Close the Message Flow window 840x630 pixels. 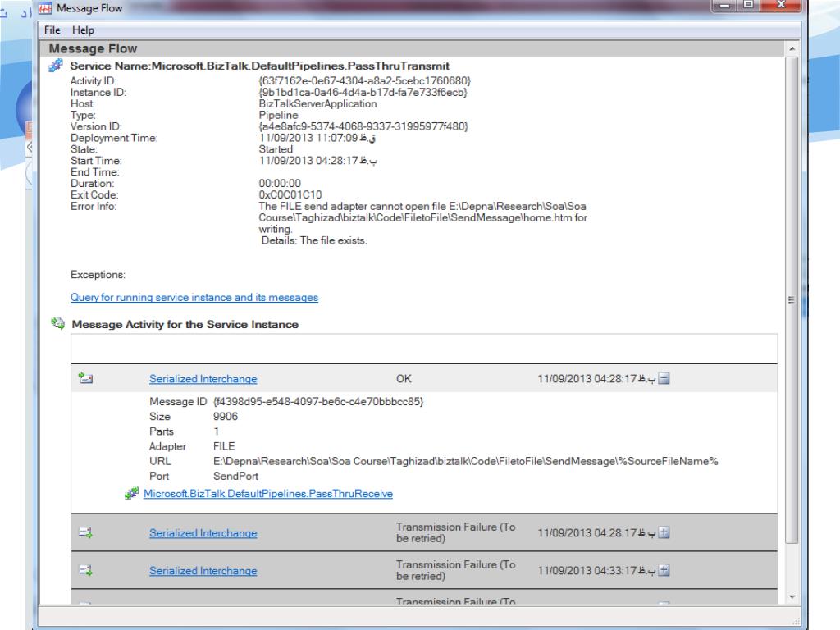point(781,6)
